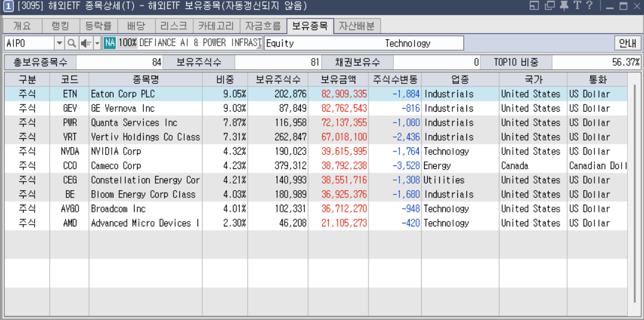Click the T font size icon
Viewport: 644px width, 320px height.
577,6
